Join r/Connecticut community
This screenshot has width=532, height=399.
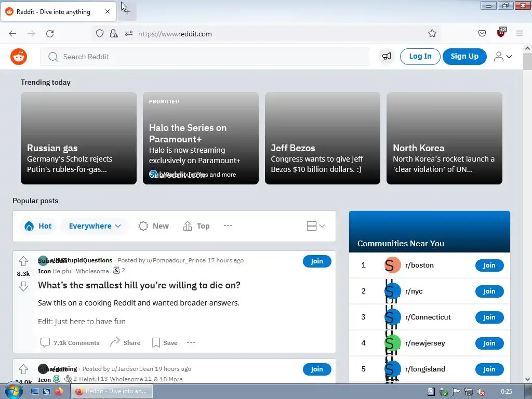489,317
